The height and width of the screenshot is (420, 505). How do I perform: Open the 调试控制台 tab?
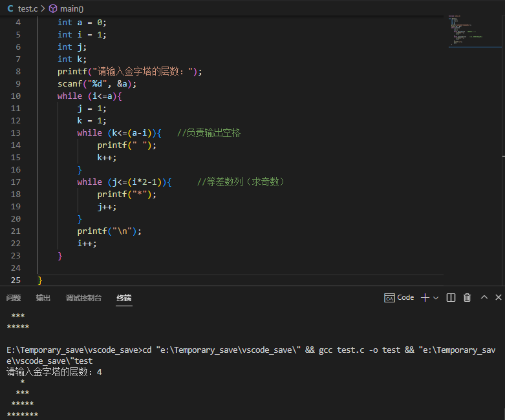[x=84, y=298]
